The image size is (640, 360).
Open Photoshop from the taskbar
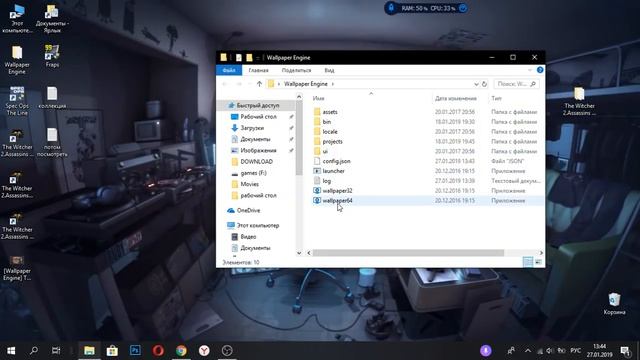(x=135, y=350)
